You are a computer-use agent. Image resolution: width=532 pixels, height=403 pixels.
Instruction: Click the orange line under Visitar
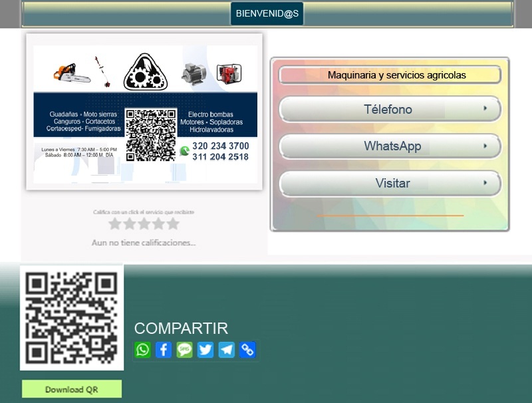390,215
